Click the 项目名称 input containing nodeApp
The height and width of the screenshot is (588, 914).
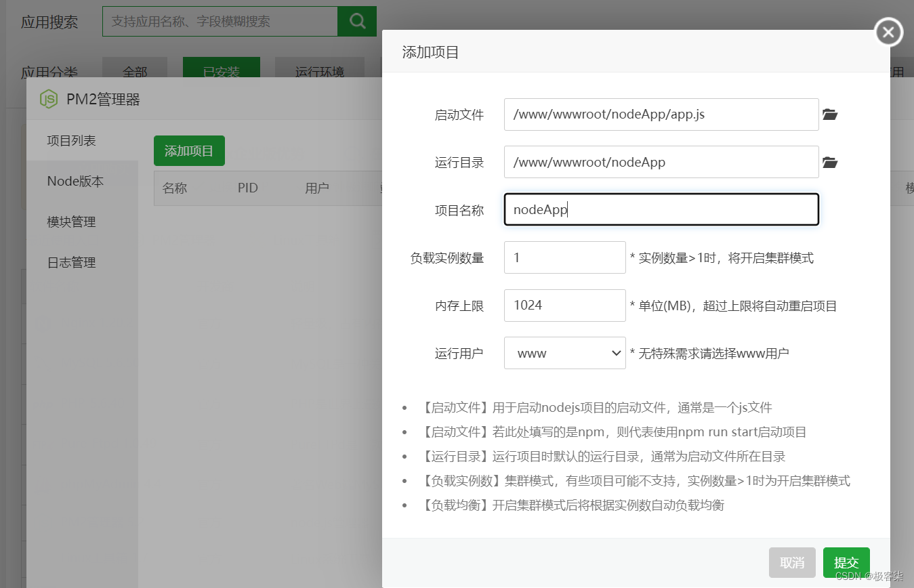point(661,210)
